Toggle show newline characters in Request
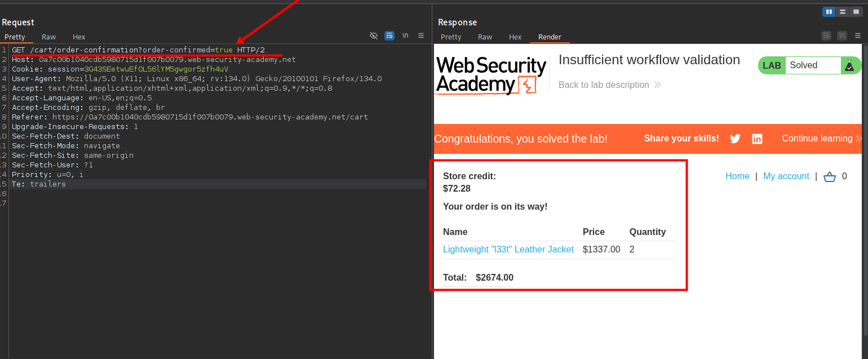The image size is (868, 359). click(x=405, y=36)
